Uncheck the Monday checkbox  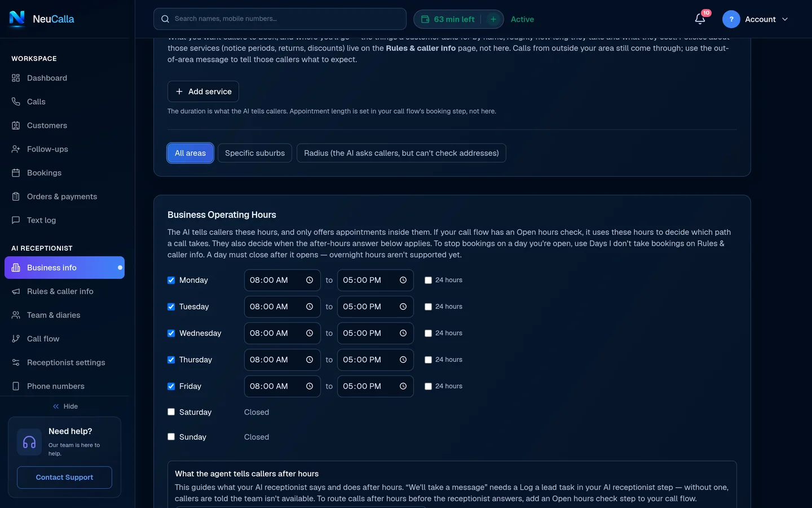(171, 280)
